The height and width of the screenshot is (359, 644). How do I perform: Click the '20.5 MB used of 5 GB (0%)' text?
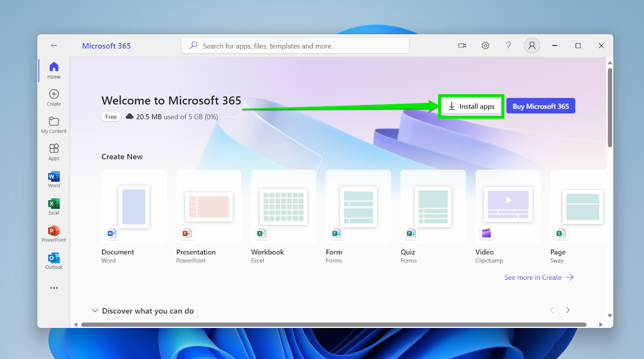point(177,117)
